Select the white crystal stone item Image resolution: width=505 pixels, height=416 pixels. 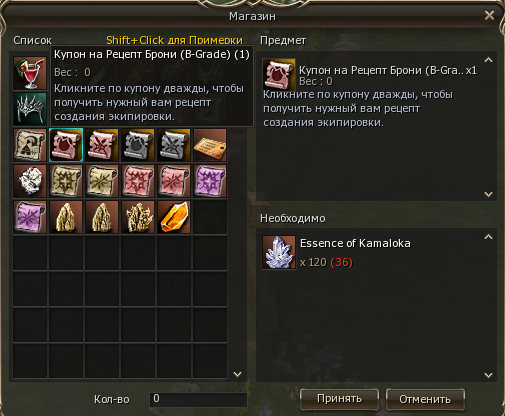point(30,181)
